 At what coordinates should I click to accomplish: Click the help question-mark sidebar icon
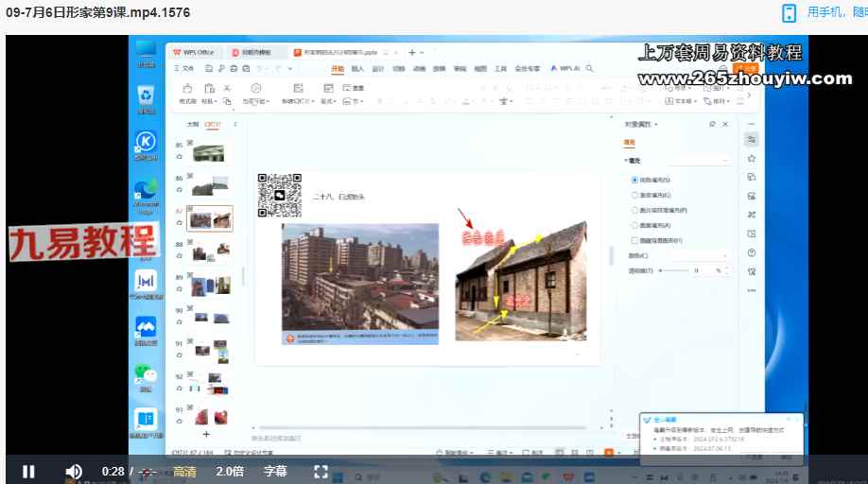pos(751,252)
